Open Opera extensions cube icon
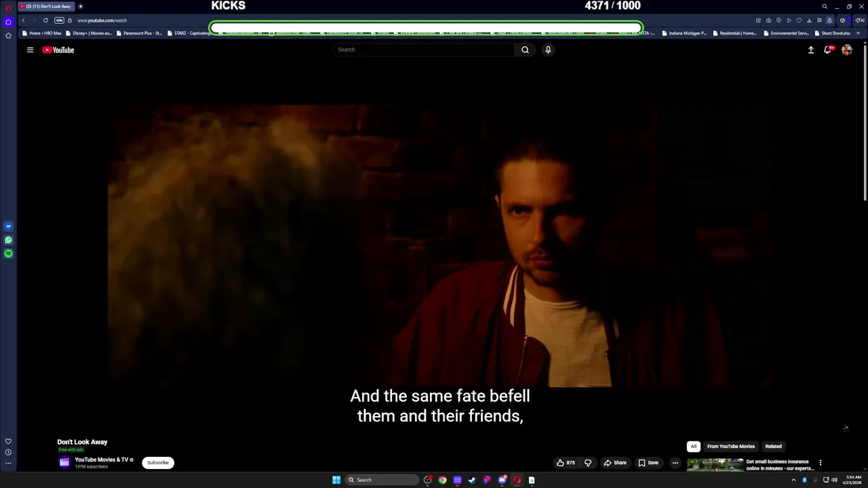This screenshot has height=488, width=868. coord(842,20)
